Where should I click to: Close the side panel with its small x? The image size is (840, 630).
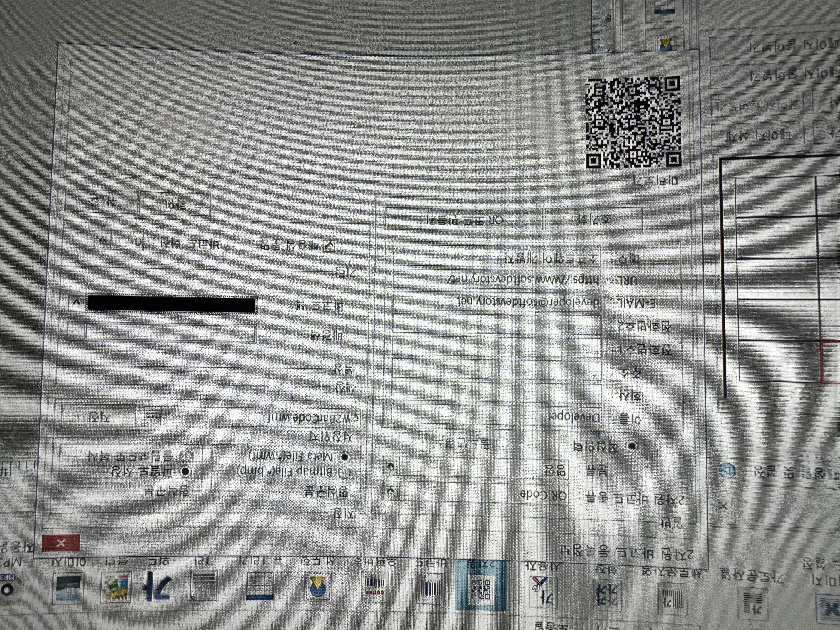[x=723, y=506]
